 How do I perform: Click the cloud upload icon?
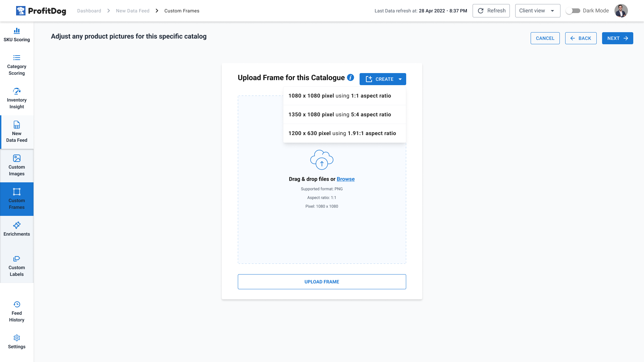coord(322,160)
